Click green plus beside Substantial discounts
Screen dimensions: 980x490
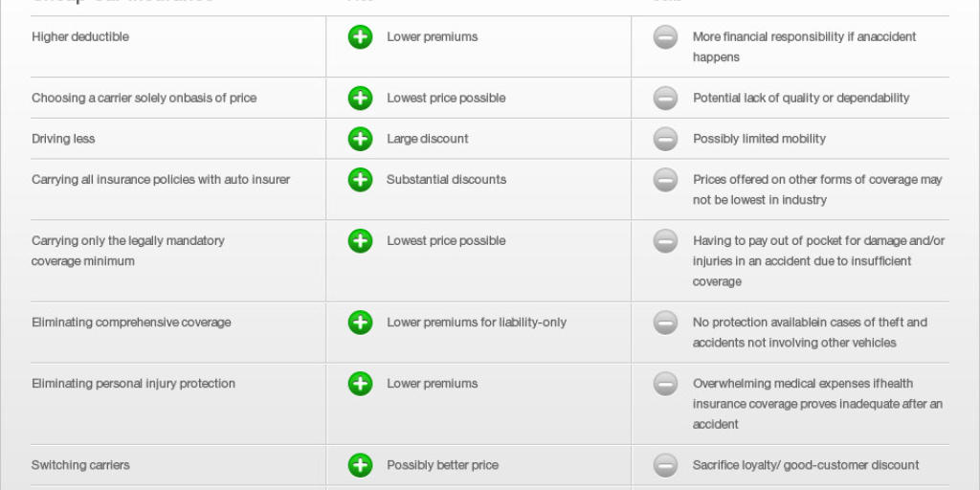(360, 179)
